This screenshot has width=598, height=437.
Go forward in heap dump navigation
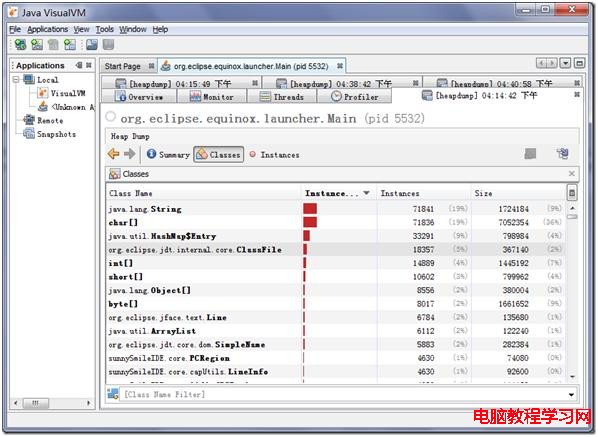point(130,154)
